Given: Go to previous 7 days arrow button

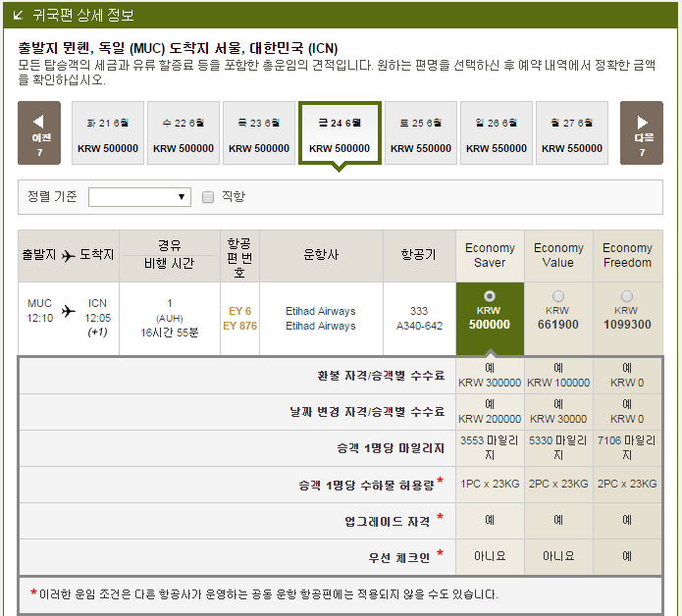Looking at the screenshot, I should pos(39,133).
